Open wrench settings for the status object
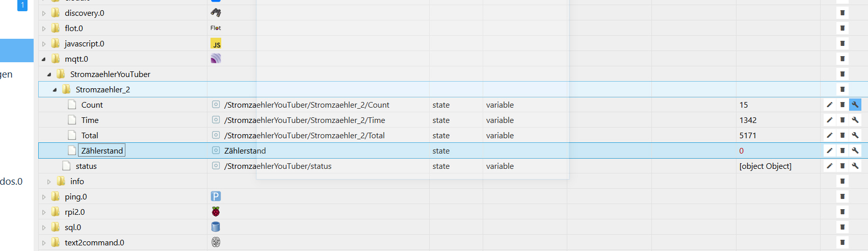Image resolution: width=868 pixels, height=251 pixels. [x=855, y=166]
